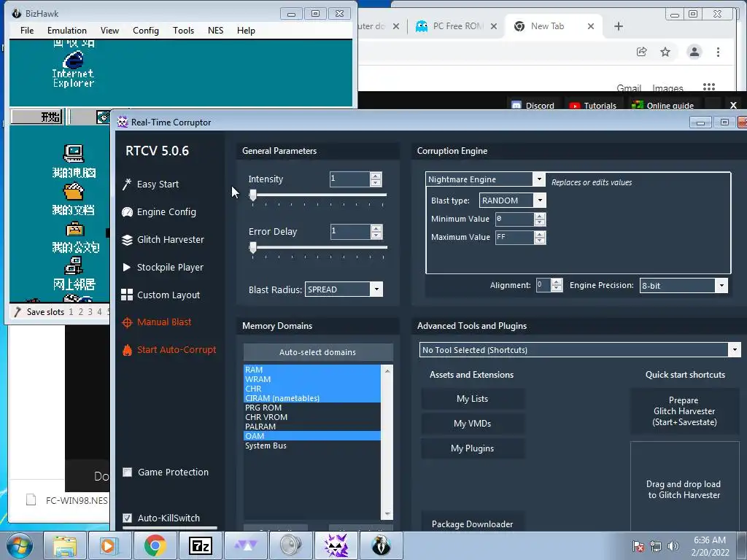Select PRG ROM memory domain
This screenshot has width=747, height=560.
(x=312, y=408)
